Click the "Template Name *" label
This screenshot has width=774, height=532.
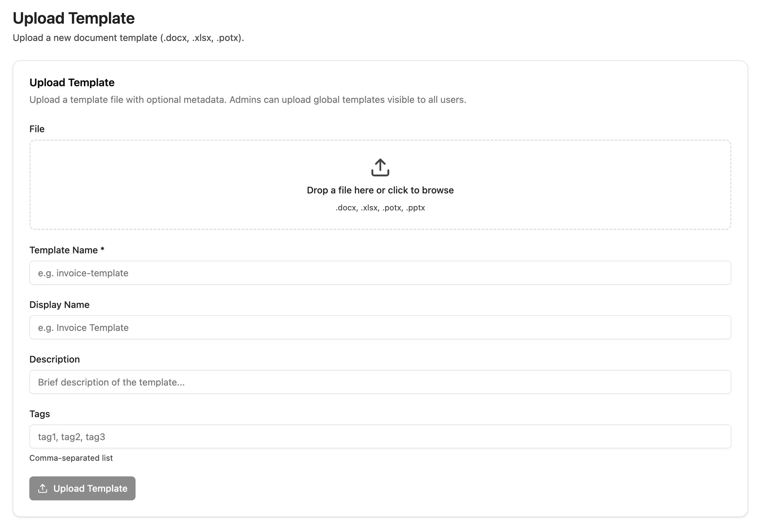coord(67,250)
